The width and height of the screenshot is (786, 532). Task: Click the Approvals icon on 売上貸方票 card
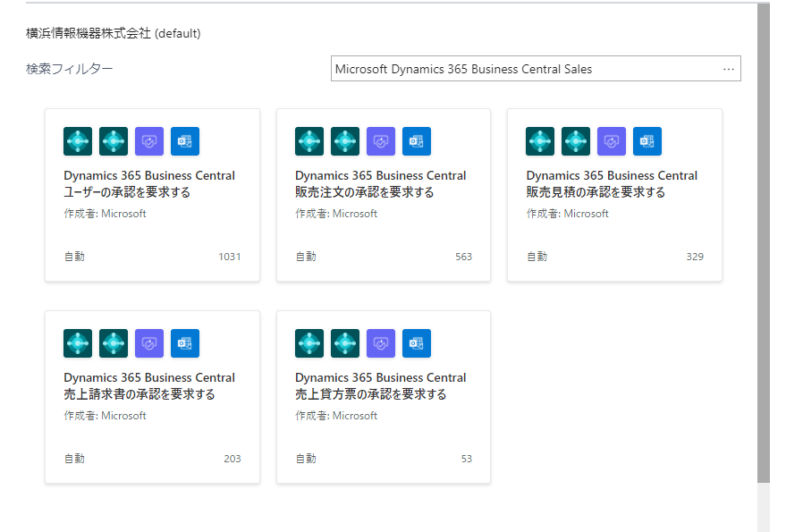[x=381, y=343]
